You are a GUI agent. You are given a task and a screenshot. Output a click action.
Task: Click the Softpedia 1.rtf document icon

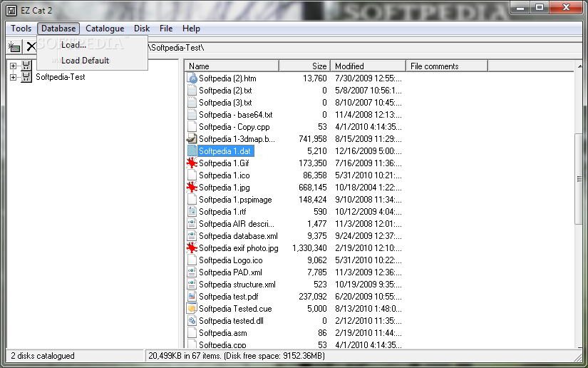(192, 212)
